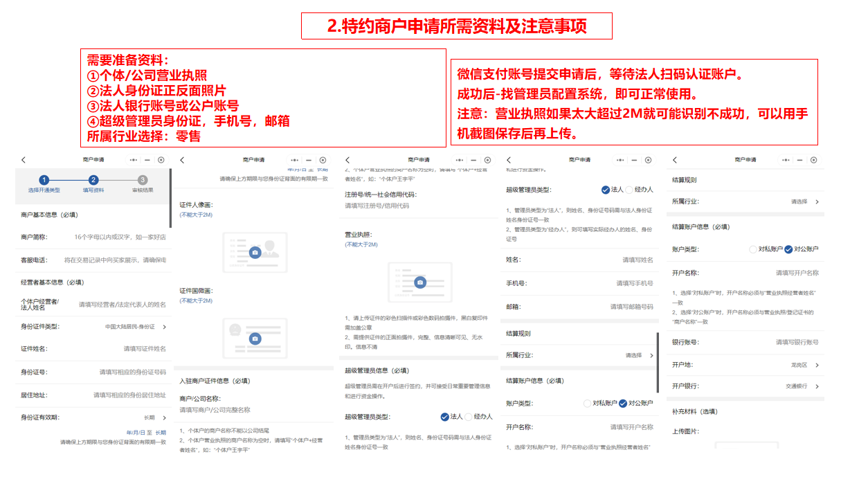Image resolution: width=868 pixels, height=486 pixels.
Task: Click scrollbar in fourth phone screenshot
Action: 658,363
